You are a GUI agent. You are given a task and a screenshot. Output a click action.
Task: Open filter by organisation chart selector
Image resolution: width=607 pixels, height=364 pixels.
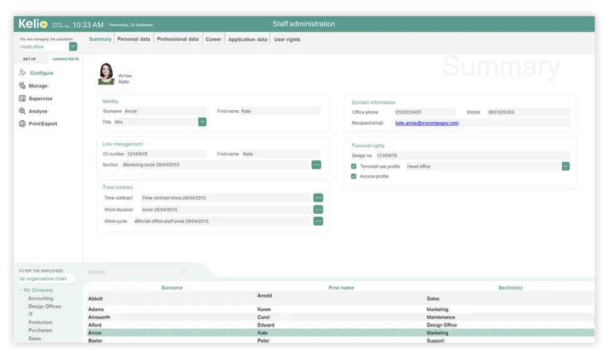(x=46, y=279)
